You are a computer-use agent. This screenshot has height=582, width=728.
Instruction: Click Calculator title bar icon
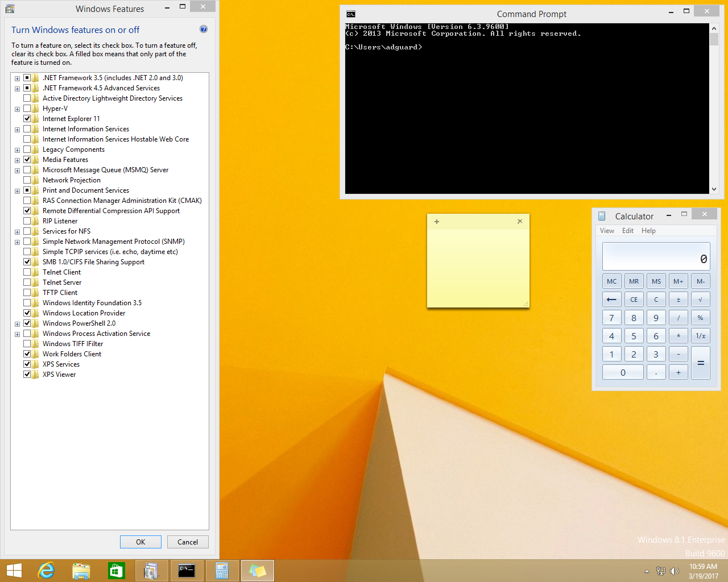(x=602, y=216)
